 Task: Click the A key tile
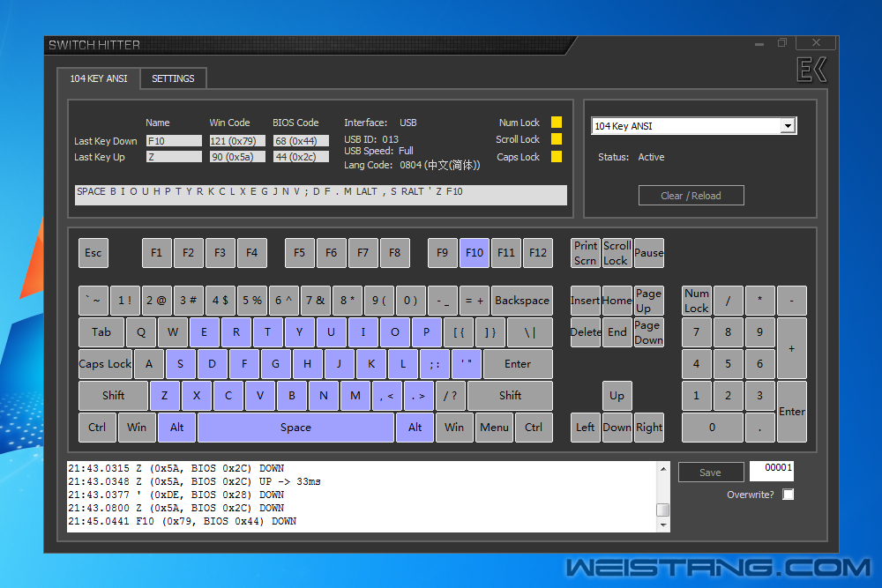point(149,364)
